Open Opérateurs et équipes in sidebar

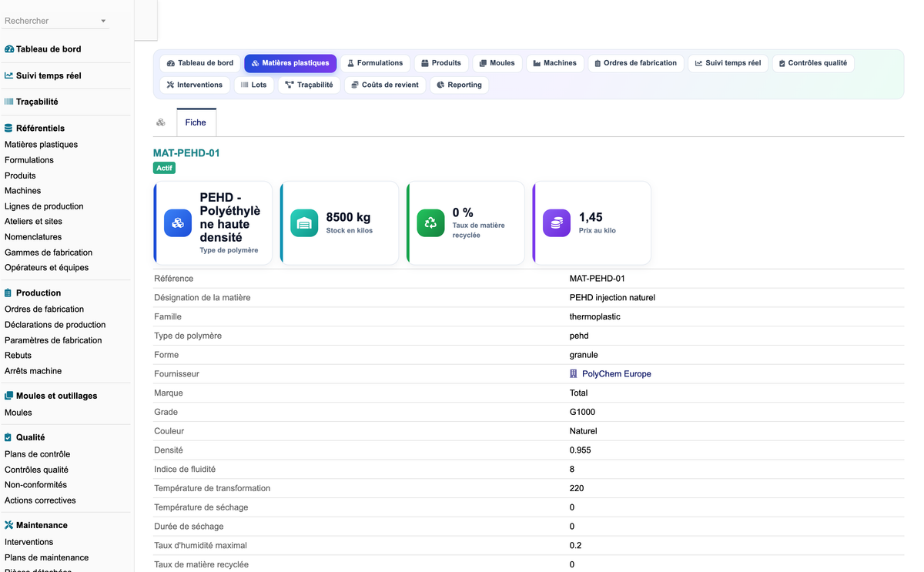tap(46, 268)
